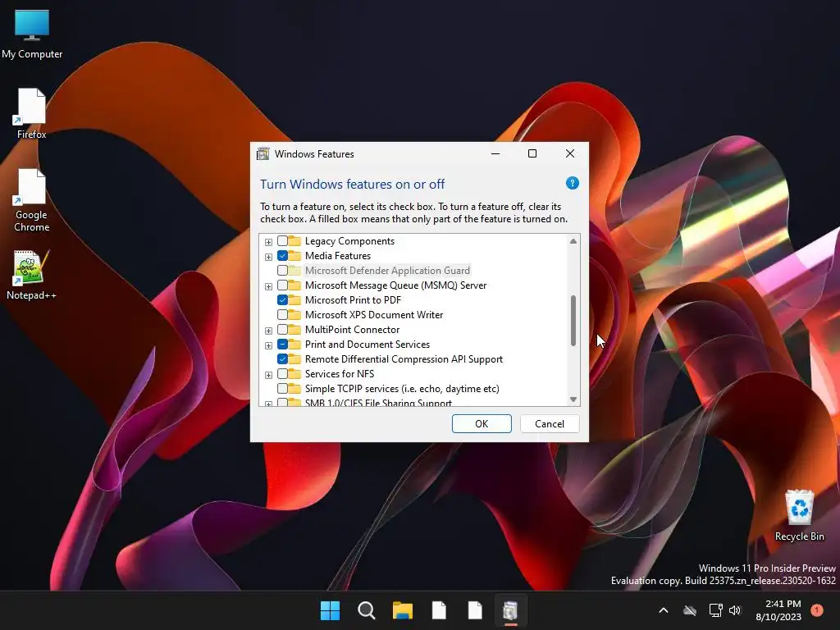Minimize the Windows Features dialog

coord(495,153)
